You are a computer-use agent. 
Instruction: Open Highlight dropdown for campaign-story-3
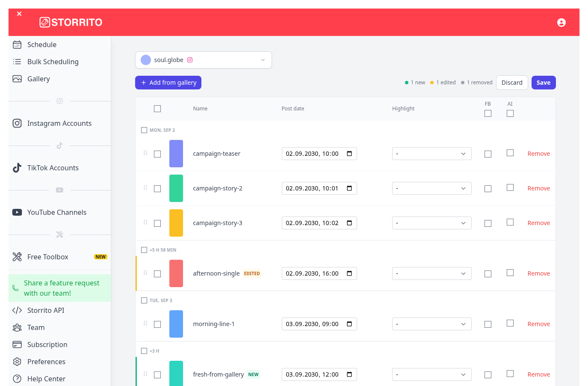pyautogui.click(x=432, y=223)
